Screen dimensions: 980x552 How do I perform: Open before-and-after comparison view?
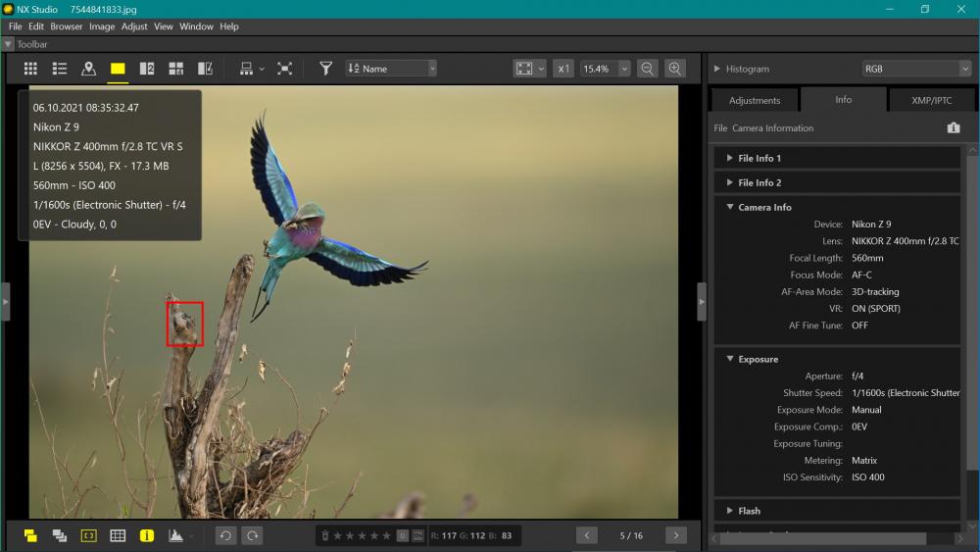205,69
